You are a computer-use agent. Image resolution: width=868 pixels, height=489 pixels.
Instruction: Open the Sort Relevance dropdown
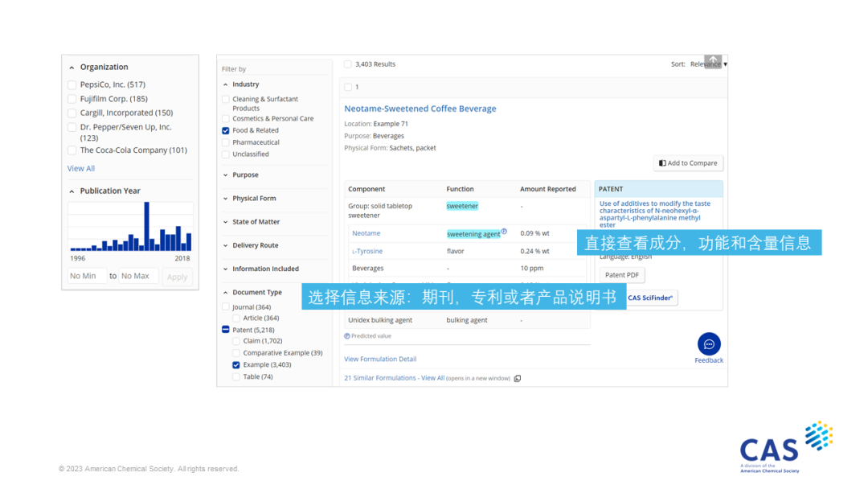[x=708, y=64]
